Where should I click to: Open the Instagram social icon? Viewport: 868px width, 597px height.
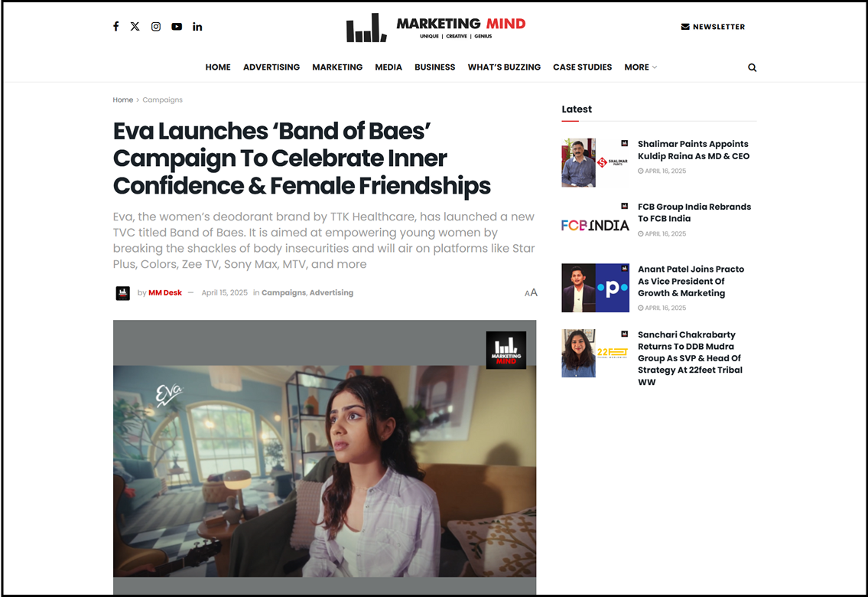(x=156, y=26)
